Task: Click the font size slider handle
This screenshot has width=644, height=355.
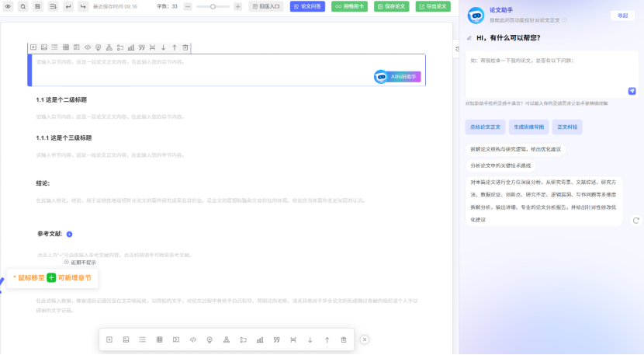Action: pos(213,6)
